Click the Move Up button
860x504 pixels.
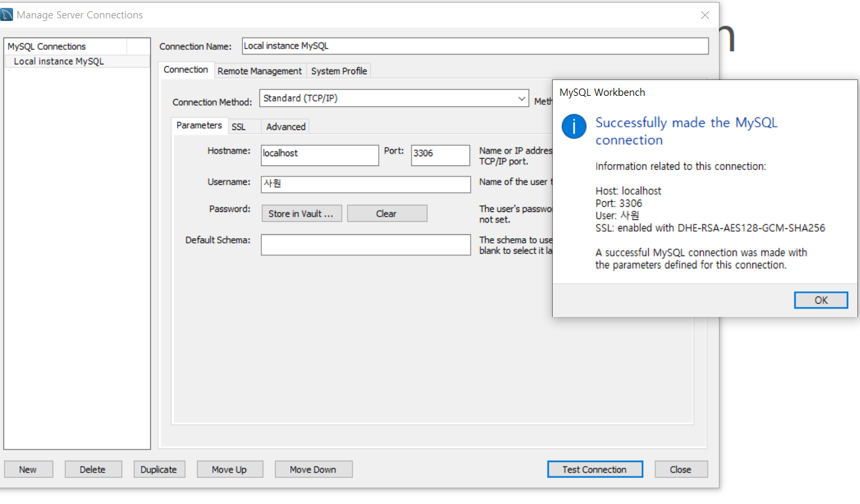229,469
